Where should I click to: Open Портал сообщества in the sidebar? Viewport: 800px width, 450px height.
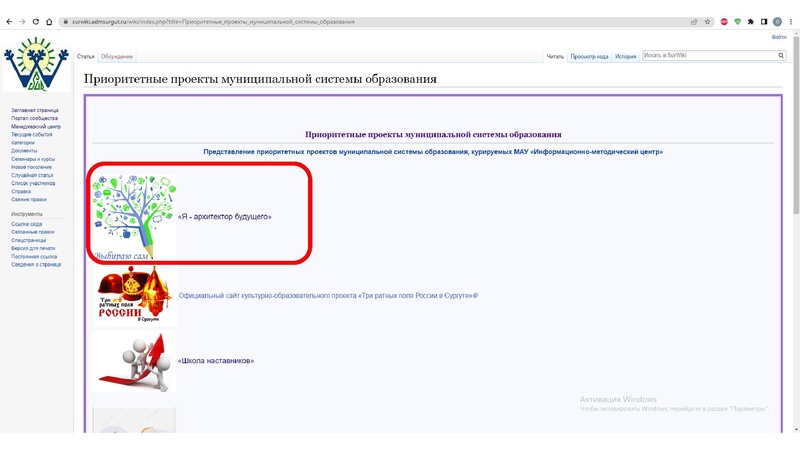(34, 118)
